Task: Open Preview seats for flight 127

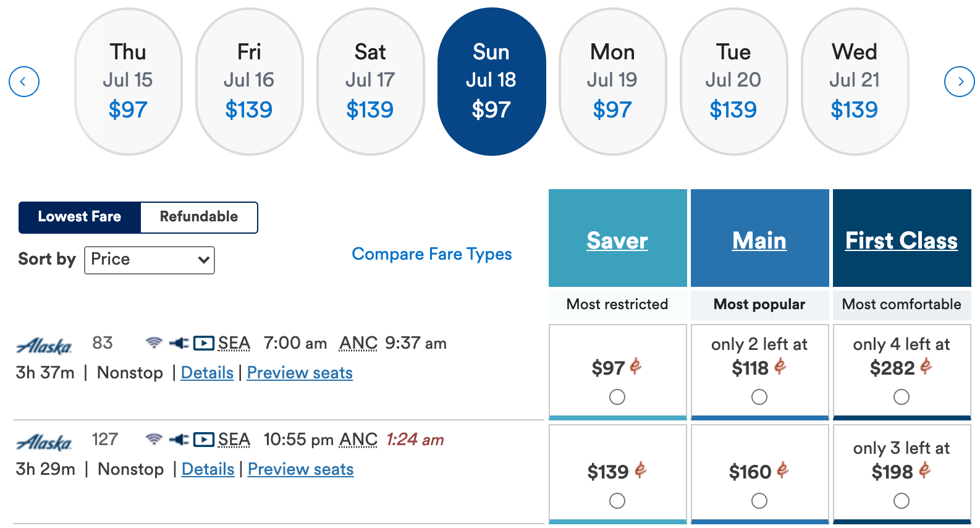Action: click(x=301, y=469)
